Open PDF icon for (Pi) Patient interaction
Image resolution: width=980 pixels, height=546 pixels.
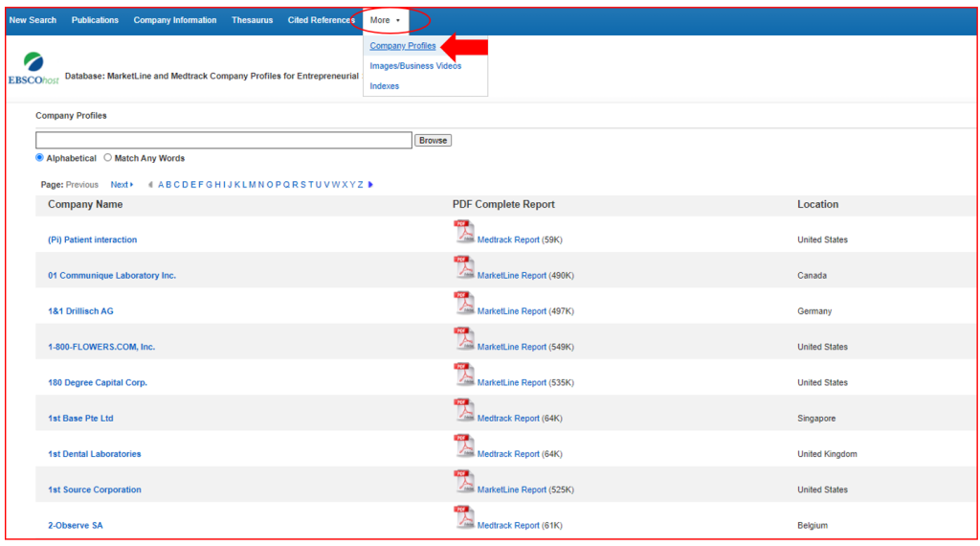pos(464,232)
